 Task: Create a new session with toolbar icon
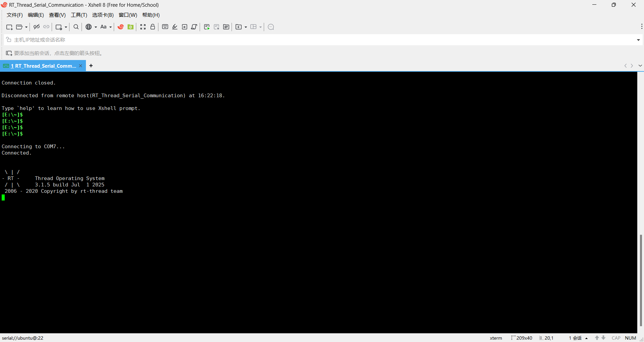(x=9, y=27)
